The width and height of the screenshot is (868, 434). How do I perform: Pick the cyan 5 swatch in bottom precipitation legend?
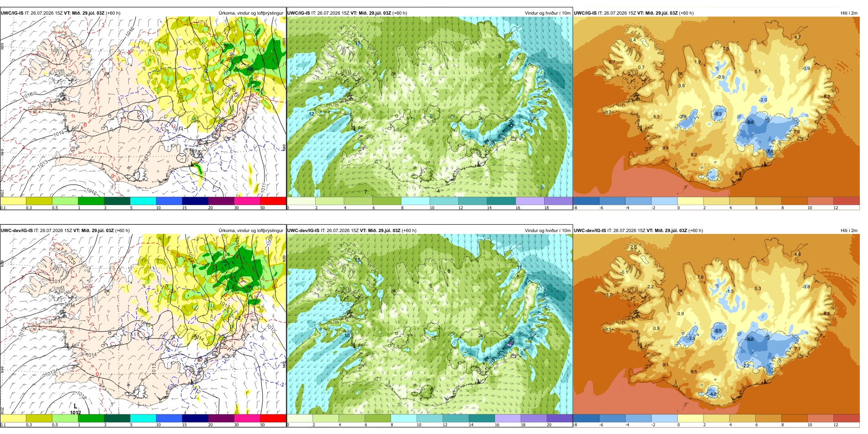(143, 418)
